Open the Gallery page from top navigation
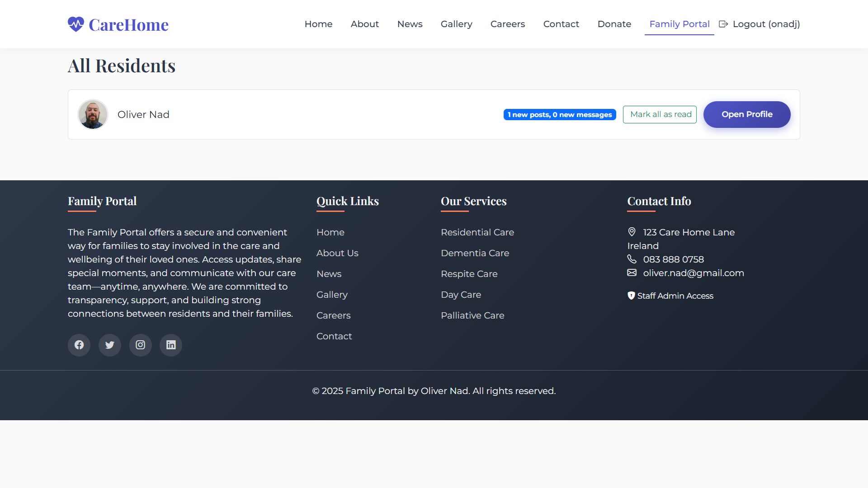 [456, 24]
